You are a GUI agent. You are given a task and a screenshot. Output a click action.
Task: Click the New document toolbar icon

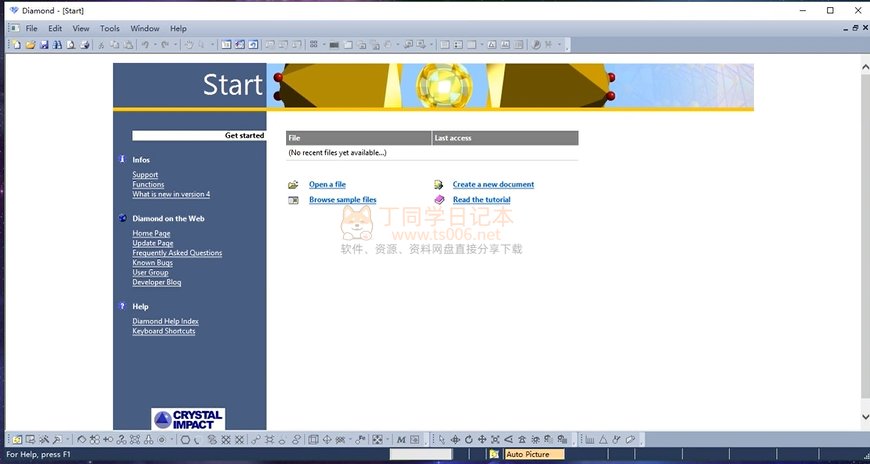[17, 45]
